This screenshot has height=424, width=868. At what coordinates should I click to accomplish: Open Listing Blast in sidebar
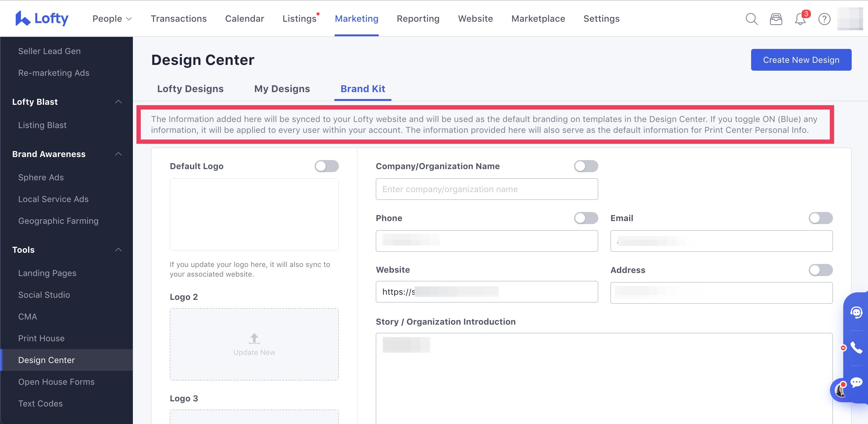[x=43, y=125]
